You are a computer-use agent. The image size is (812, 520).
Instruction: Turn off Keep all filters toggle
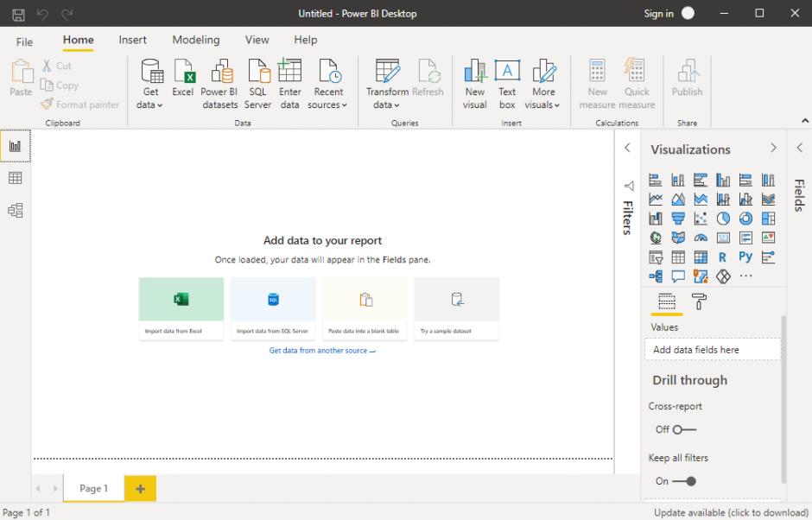pyautogui.click(x=685, y=481)
